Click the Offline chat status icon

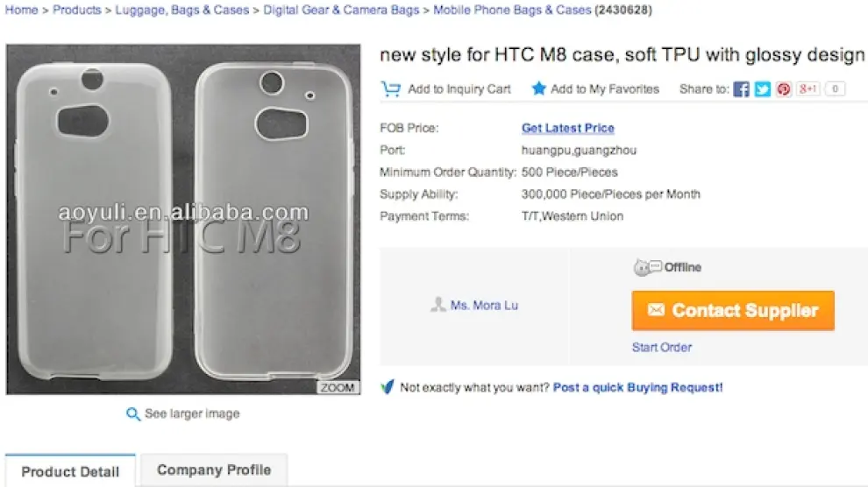click(647, 267)
